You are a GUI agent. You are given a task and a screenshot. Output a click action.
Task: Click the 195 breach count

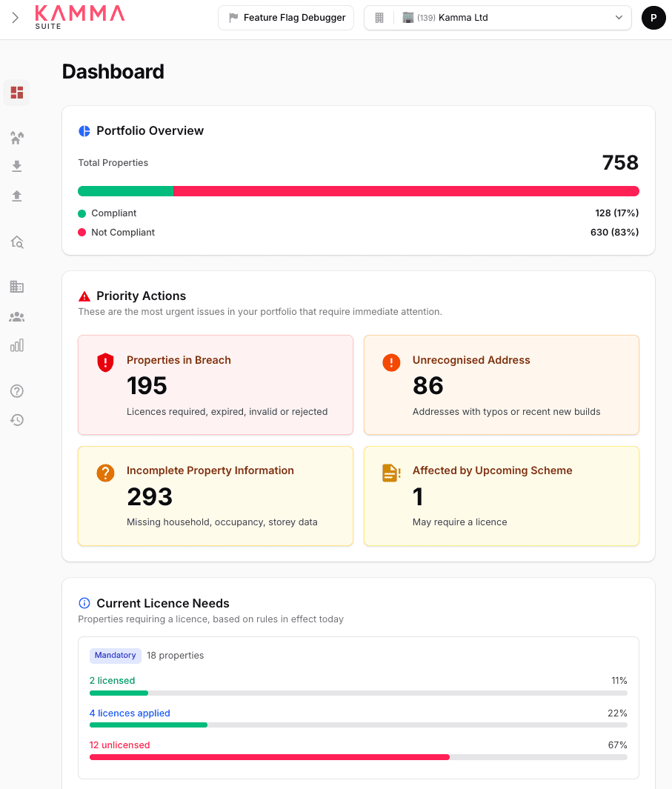[x=147, y=386]
